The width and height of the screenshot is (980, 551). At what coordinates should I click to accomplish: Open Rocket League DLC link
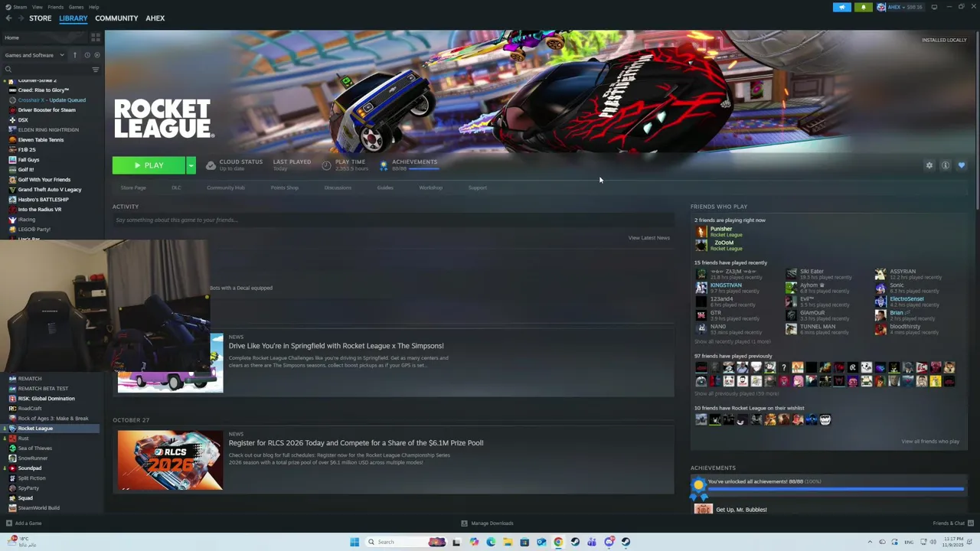[176, 187]
